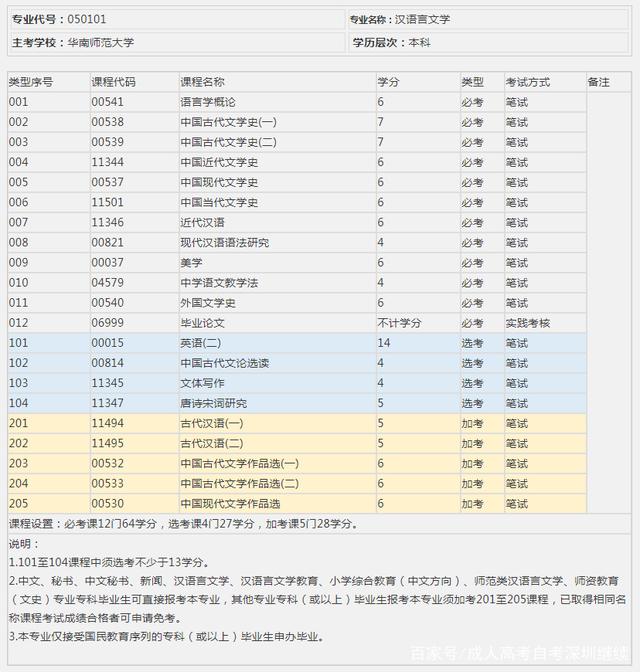Image resolution: width=640 pixels, height=672 pixels.
Task: Click 必考 type in 美学 row
Action: click(472, 263)
